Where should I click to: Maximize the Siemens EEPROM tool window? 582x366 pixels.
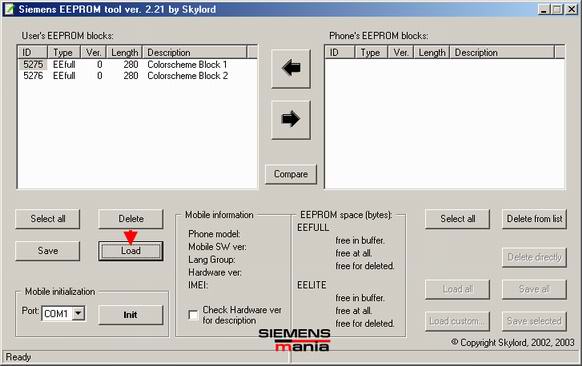coord(557,9)
